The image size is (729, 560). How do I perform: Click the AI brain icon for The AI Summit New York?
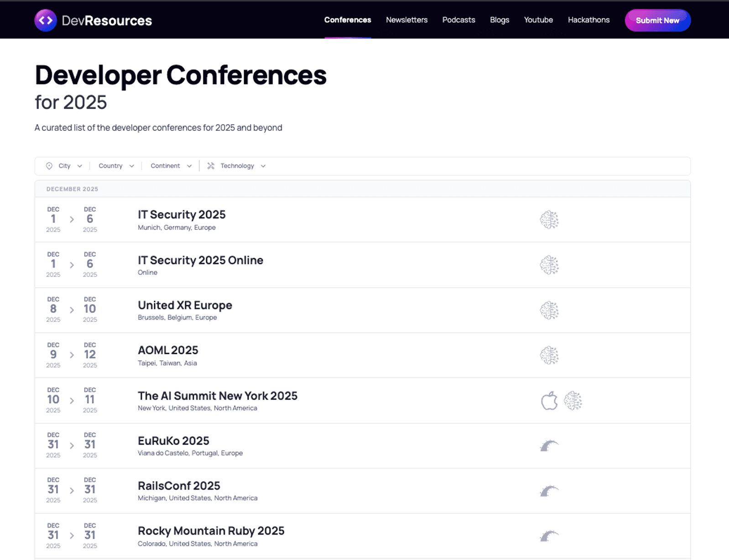click(x=573, y=401)
